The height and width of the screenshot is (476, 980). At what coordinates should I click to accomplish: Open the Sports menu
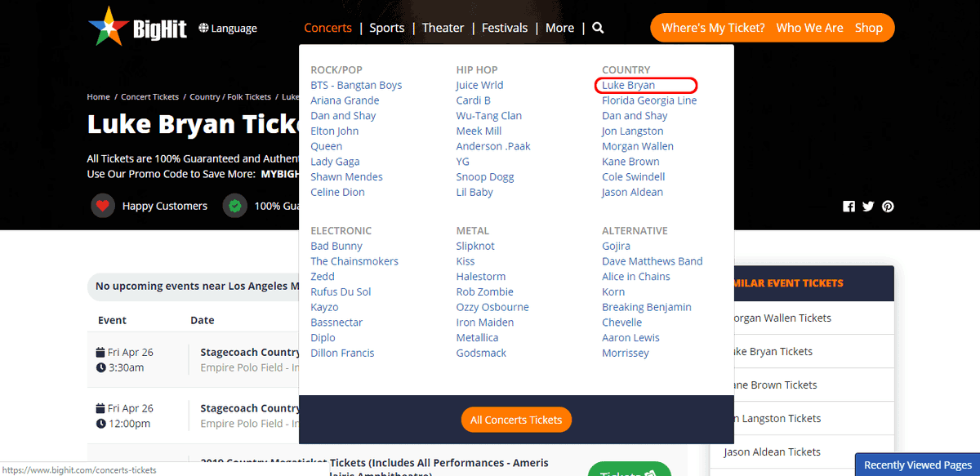[387, 28]
